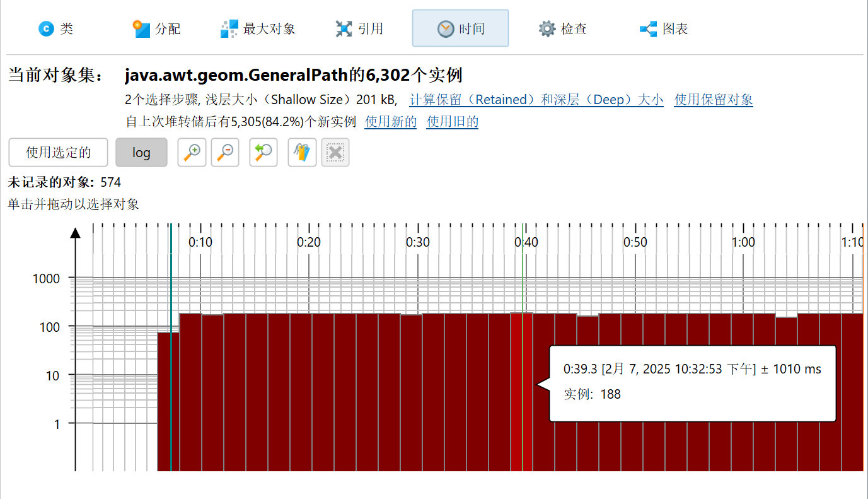The height and width of the screenshot is (499, 868).
Task: Click the 实例: 188 tooltip text
Action: (x=592, y=394)
